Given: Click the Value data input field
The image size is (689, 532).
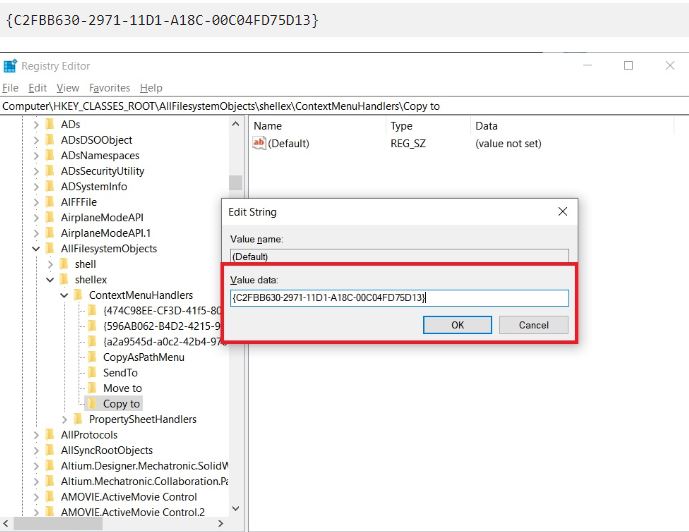Looking at the screenshot, I should tap(399, 298).
